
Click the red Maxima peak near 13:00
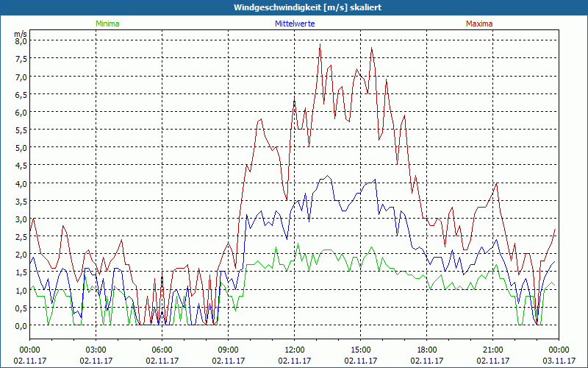coord(320,44)
